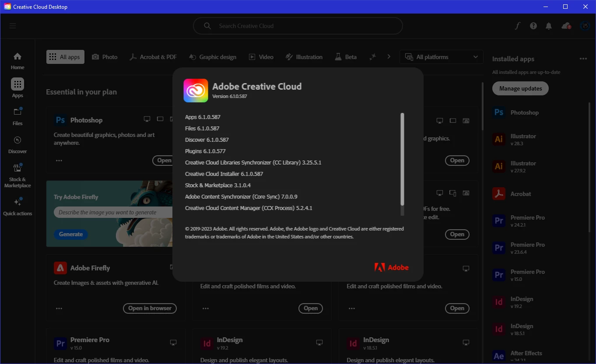The image size is (596, 364).
Task: Switch to the Acrobat & PDF category
Action: 153,57
